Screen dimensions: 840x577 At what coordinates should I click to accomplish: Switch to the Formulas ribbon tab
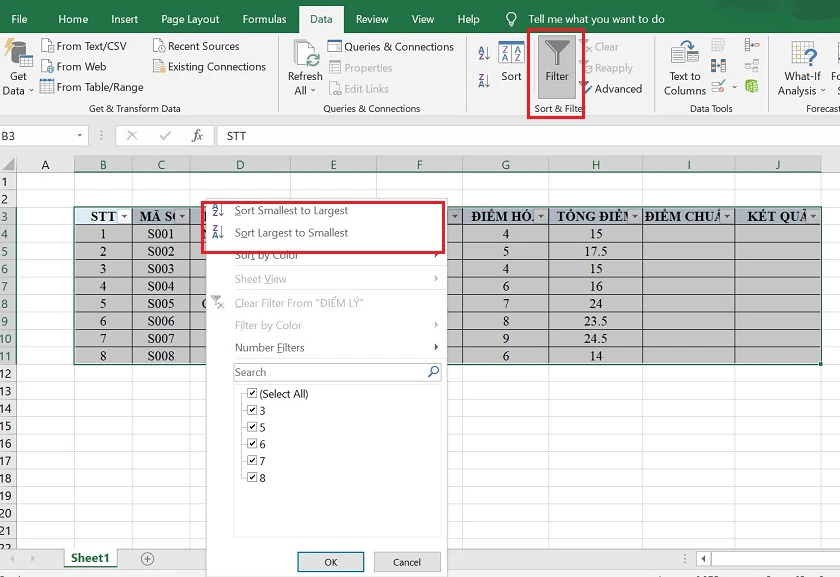[263, 18]
